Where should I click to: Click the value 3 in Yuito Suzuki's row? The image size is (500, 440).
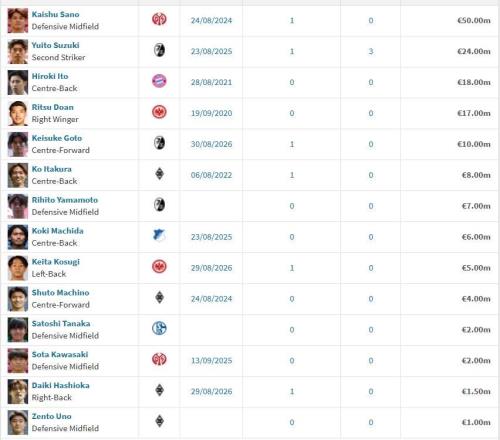[371, 51]
